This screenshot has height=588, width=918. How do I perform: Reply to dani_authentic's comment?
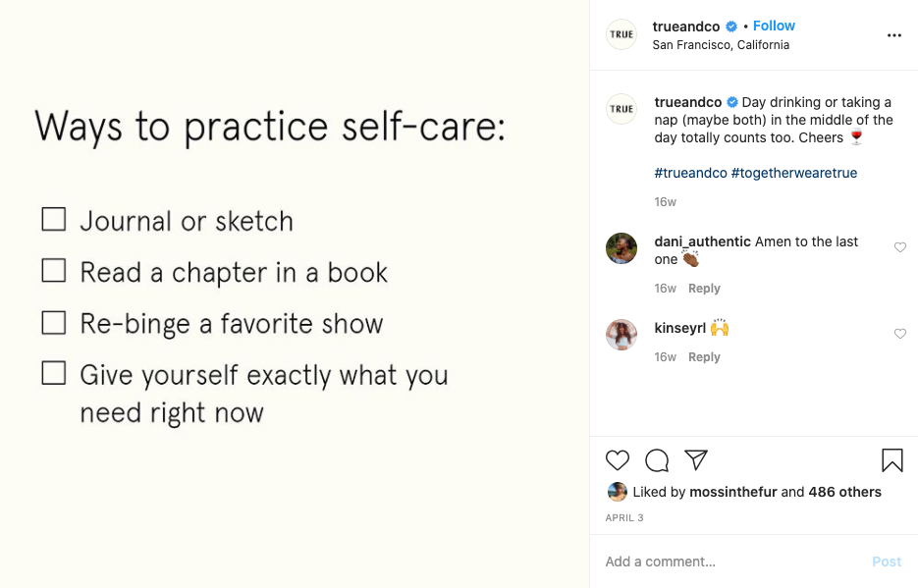704,289
